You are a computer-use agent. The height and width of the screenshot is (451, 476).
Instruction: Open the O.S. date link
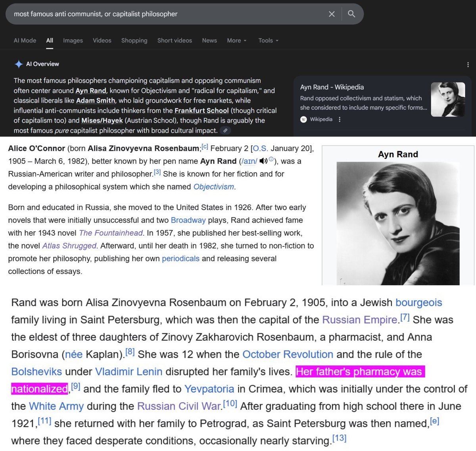pos(261,148)
